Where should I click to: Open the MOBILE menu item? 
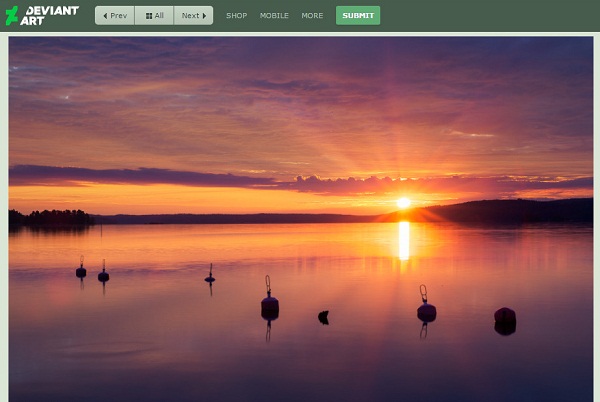click(274, 16)
